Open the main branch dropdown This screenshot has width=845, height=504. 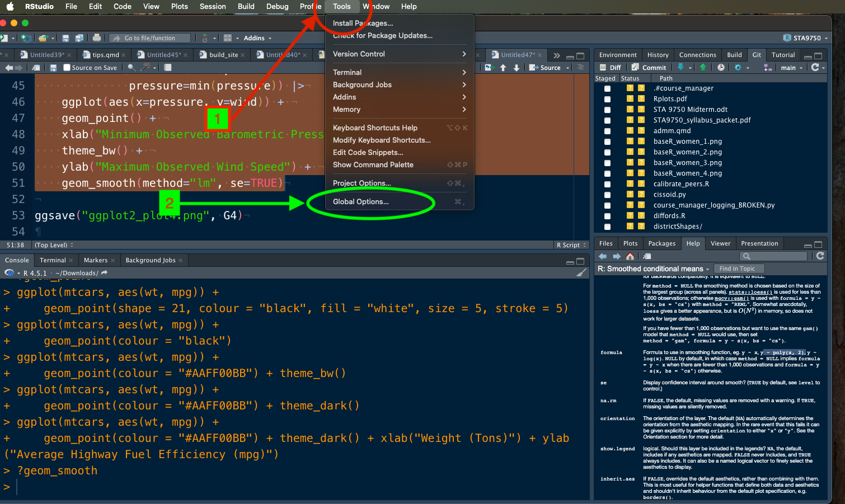click(x=791, y=68)
